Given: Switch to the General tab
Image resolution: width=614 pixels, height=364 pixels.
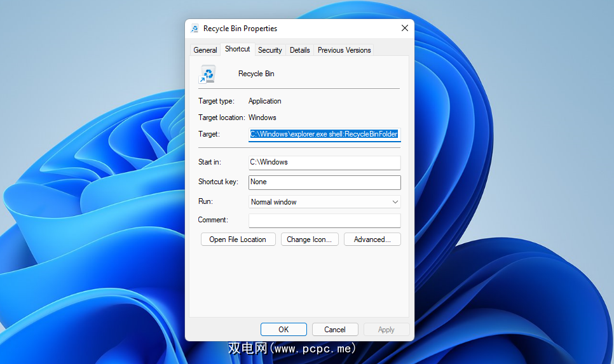Looking at the screenshot, I should point(205,50).
